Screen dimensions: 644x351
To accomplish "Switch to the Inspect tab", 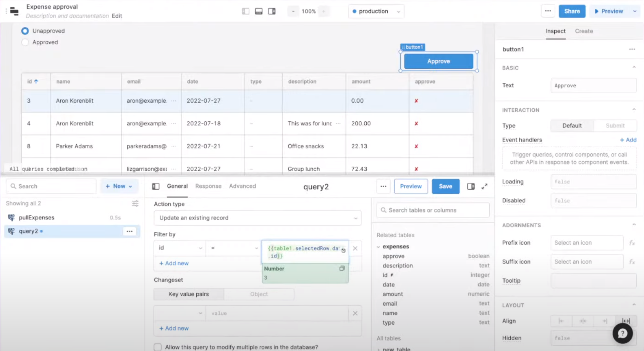I will pyautogui.click(x=556, y=31).
